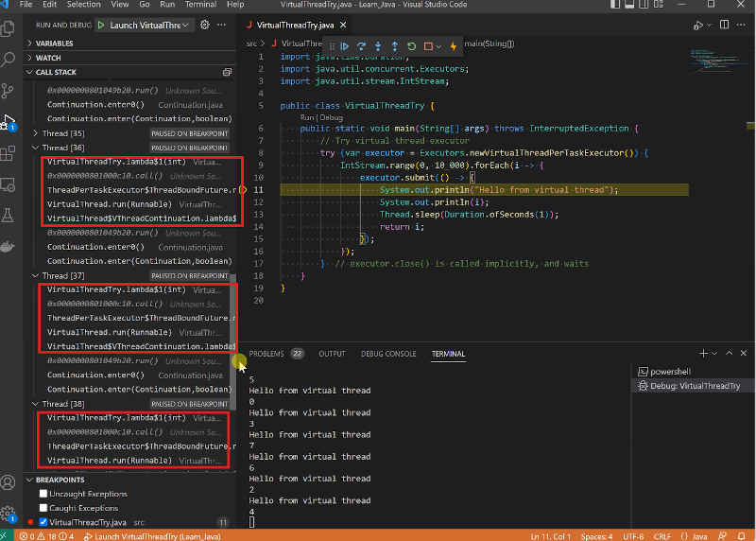Split the editor right
Screen dimensions: 756x541
coord(724,25)
